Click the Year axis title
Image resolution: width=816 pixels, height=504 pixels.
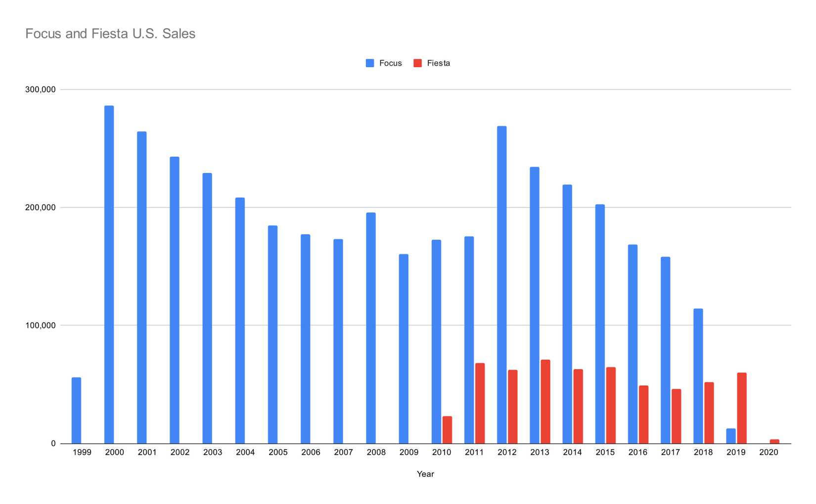tap(425, 474)
